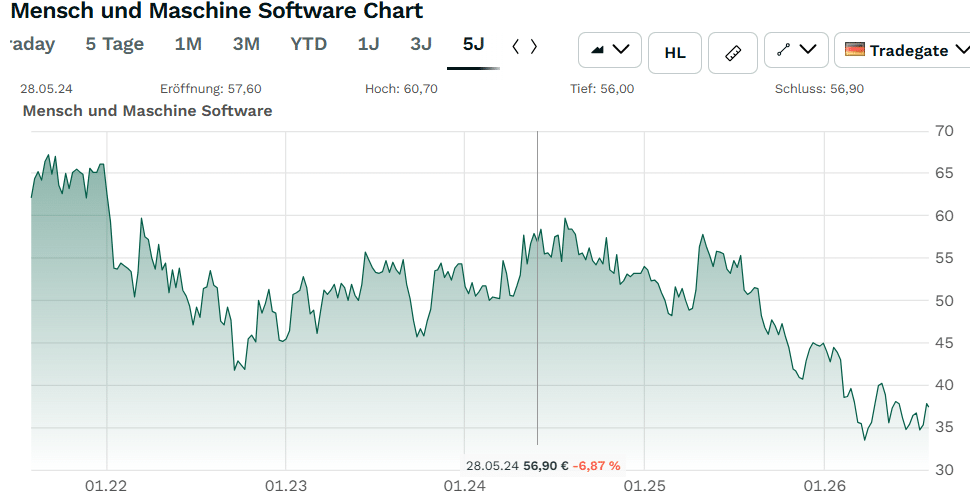Click the German flag icon beside Tradegate

(x=854, y=49)
